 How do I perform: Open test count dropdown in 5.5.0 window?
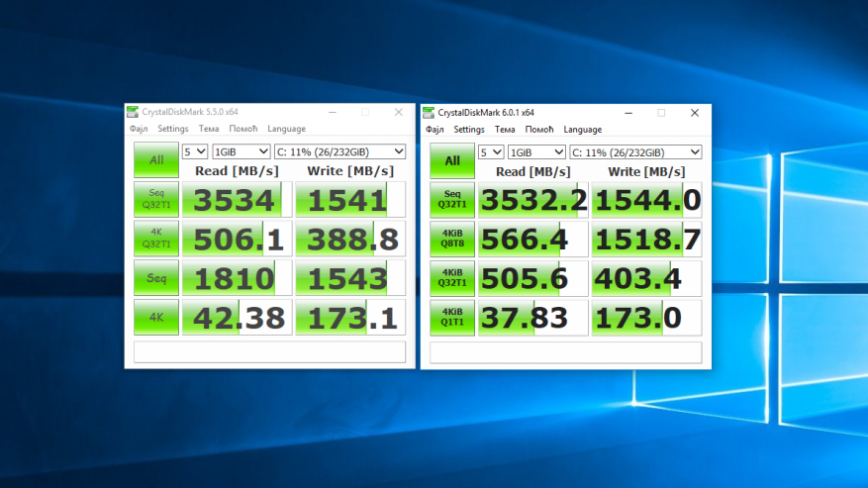[195, 151]
